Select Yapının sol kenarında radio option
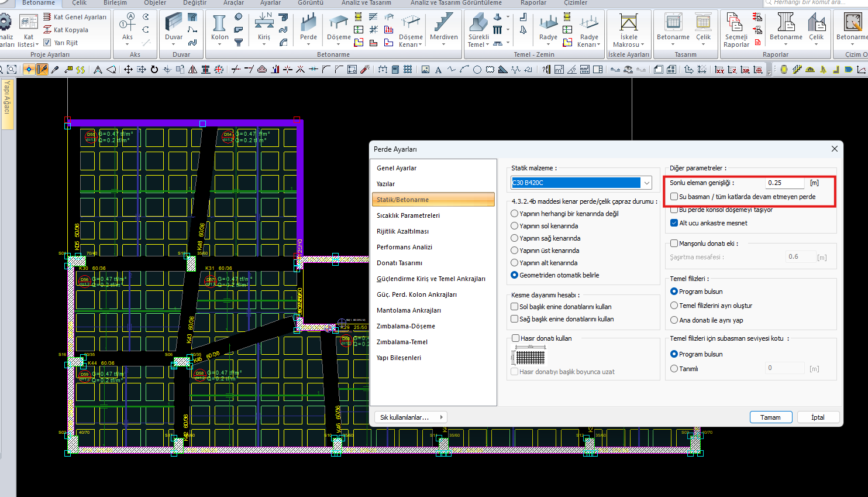Screen dimensions: 868x497 click(x=514, y=226)
